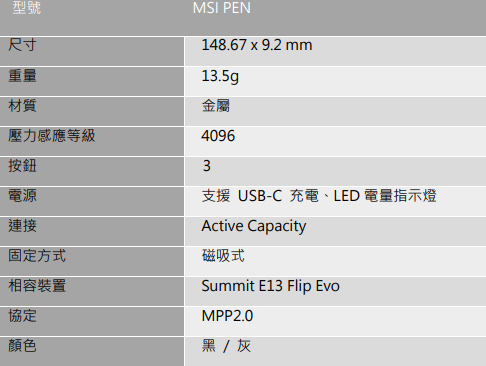Click the 電源 row label
486x366 pixels.
(22, 196)
